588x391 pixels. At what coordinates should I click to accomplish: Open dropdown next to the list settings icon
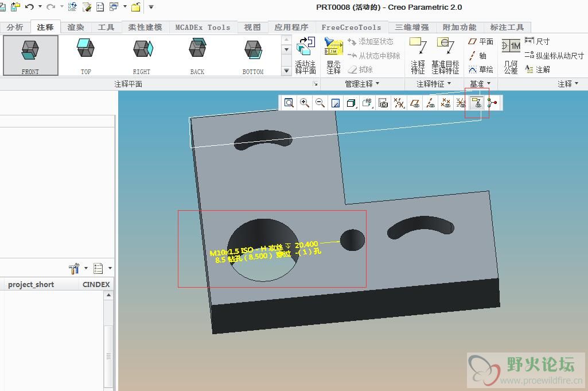[110, 268]
